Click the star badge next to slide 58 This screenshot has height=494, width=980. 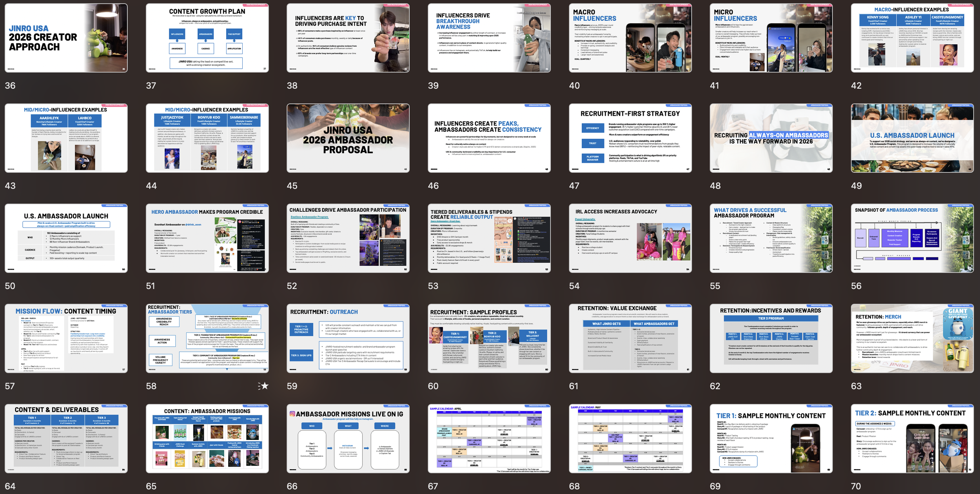tap(264, 386)
